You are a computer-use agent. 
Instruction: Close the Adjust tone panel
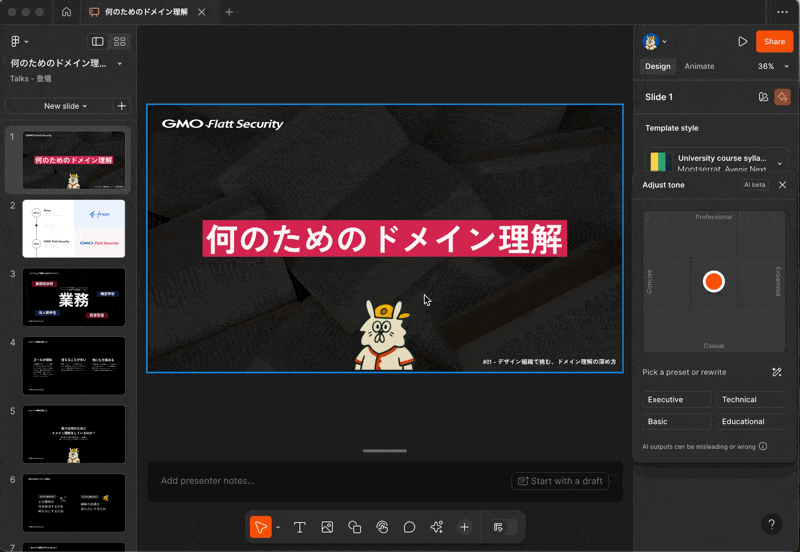[x=782, y=185]
